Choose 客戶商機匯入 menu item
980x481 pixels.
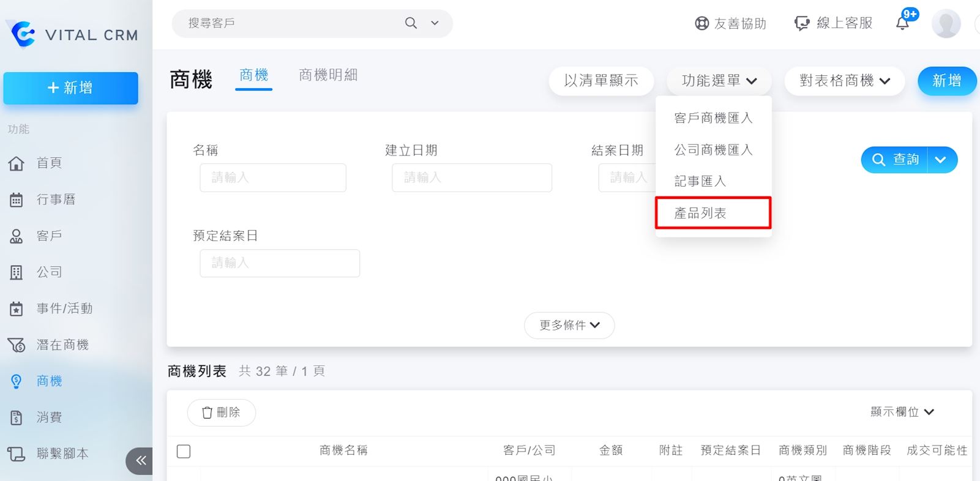pyautogui.click(x=713, y=118)
